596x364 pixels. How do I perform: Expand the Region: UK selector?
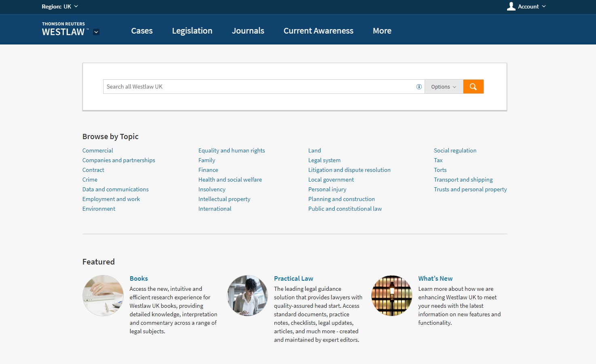pos(60,6)
